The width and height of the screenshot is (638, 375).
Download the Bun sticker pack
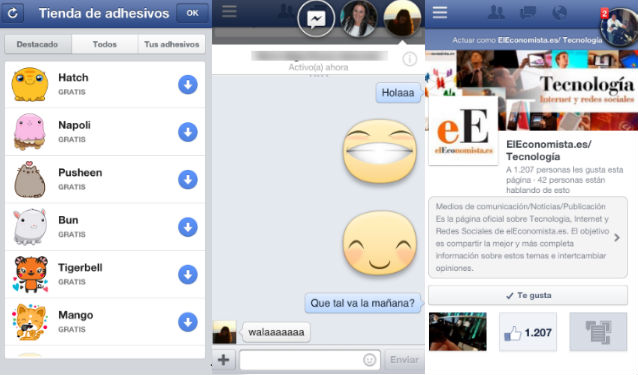(188, 227)
